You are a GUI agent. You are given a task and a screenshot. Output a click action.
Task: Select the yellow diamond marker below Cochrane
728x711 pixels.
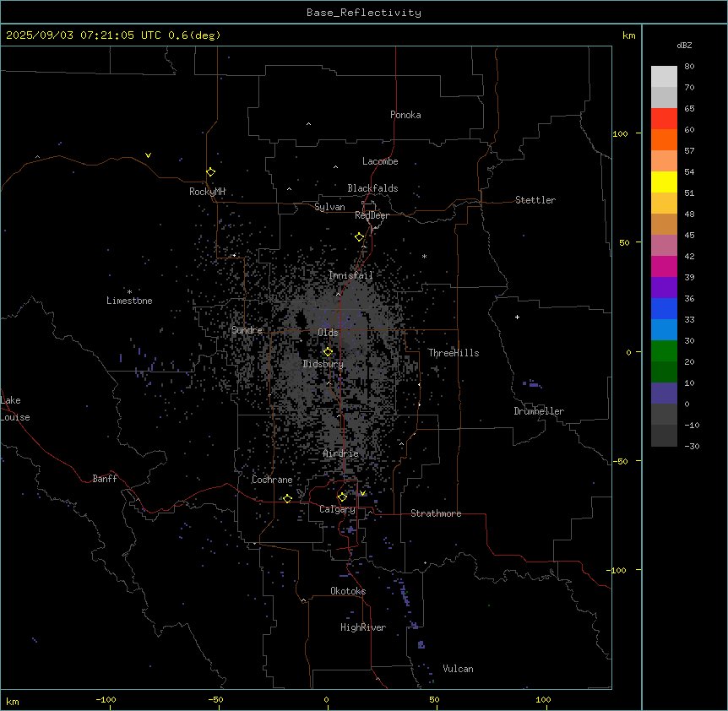pyautogui.click(x=287, y=498)
